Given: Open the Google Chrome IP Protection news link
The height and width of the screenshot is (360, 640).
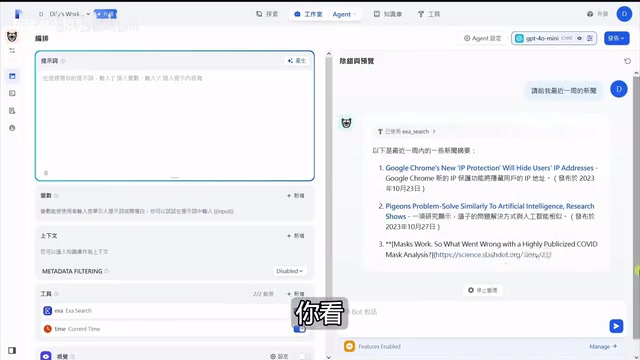Looking at the screenshot, I should [489, 168].
